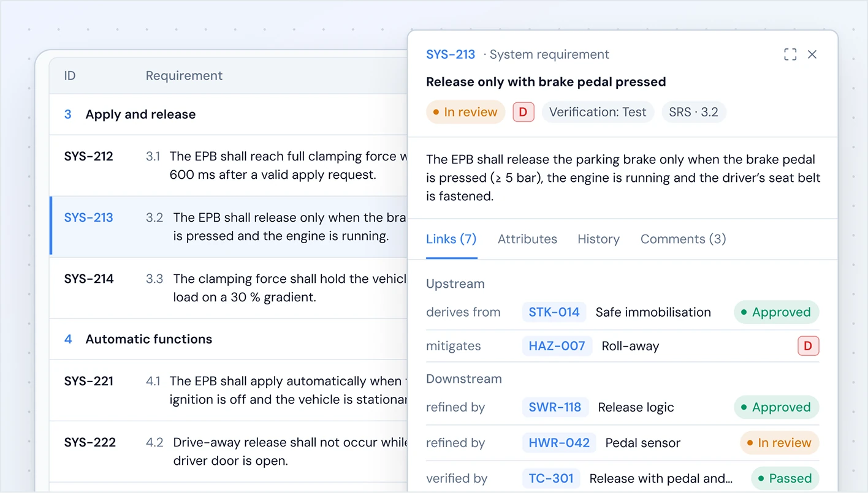Viewport: 868px width, 493px height.
Task: Expand the SYS-213 detail panel to fullscreen
Action: 791,55
